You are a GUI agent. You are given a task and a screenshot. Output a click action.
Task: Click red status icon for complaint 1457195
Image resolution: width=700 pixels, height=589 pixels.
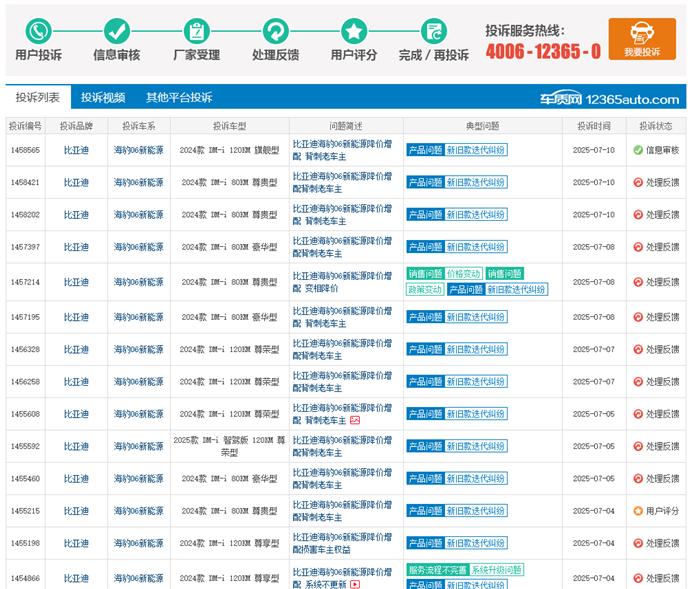[638, 317]
